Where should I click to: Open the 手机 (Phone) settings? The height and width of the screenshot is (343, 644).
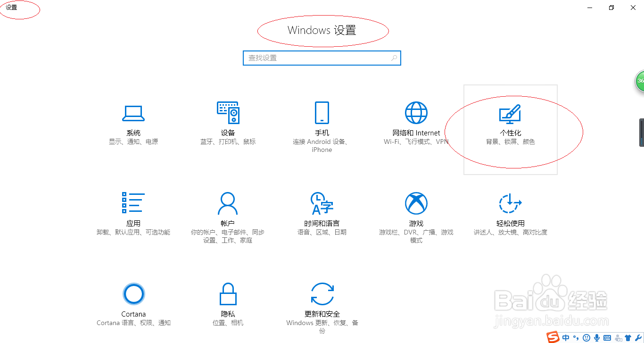pyautogui.click(x=322, y=127)
